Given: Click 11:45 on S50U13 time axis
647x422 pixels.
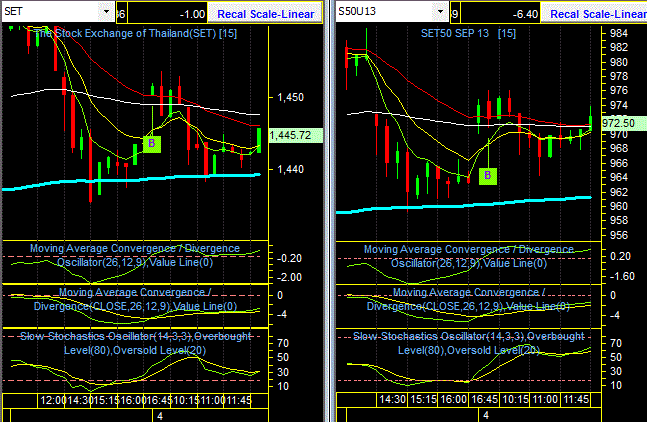Looking at the screenshot, I should [x=576, y=399].
